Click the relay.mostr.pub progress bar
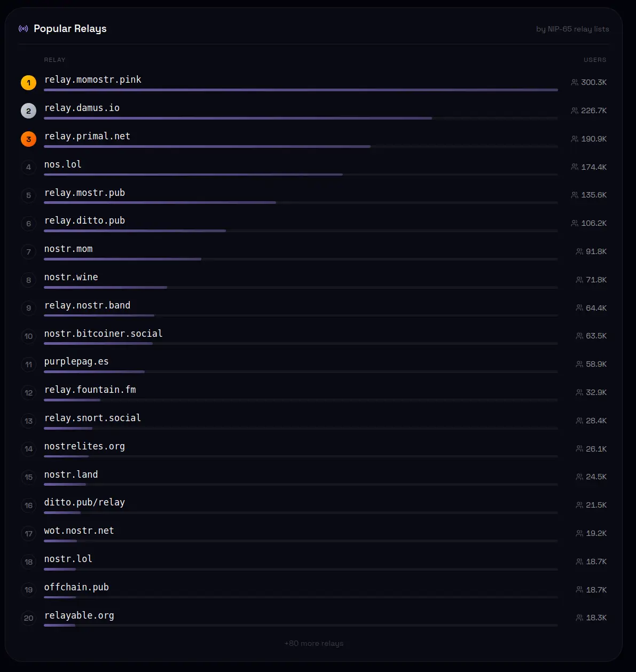The image size is (636, 672). [x=301, y=203]
